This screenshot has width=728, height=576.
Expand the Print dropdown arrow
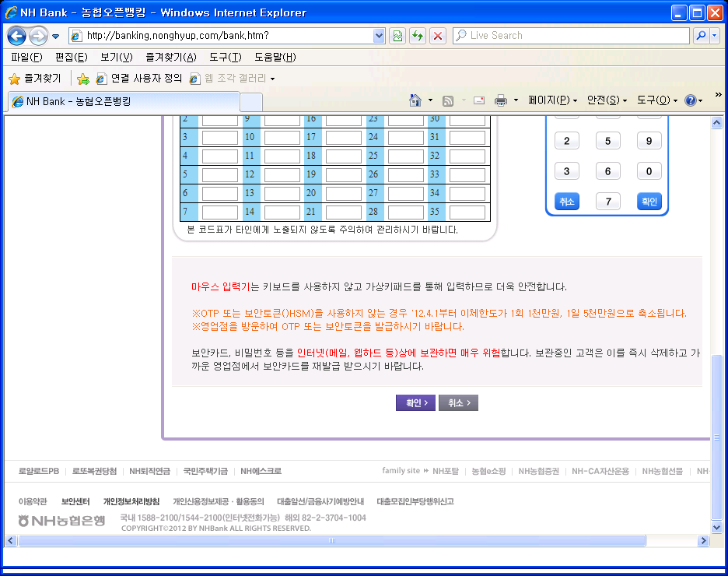click(x=516, y=100)
